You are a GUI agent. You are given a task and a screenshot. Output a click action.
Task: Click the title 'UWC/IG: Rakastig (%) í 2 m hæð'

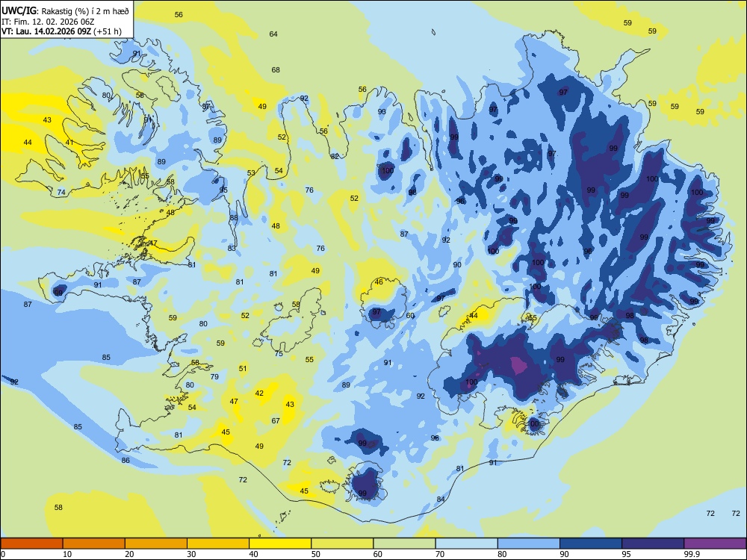(x=65, y=11)
